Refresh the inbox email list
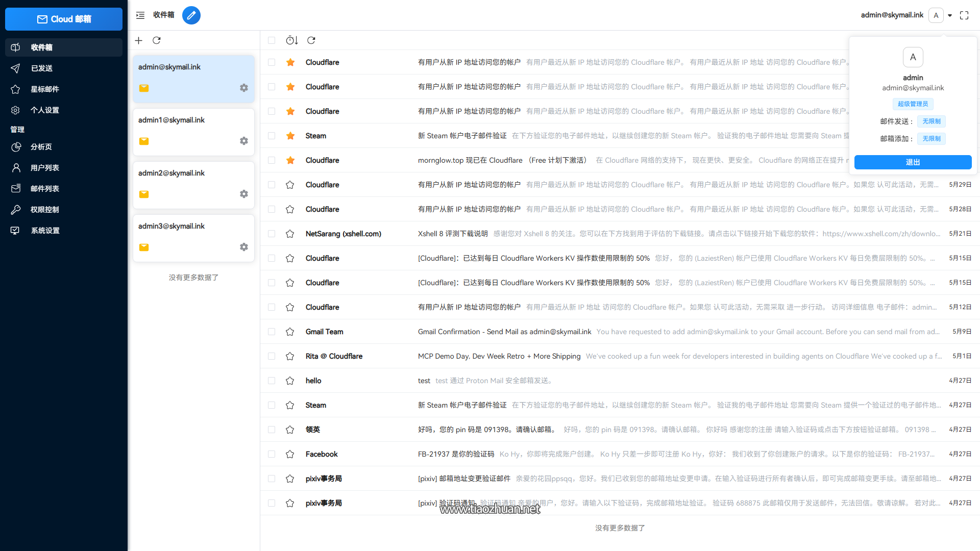The height and width of the screenshot is (551, 980). coord(311,40)
